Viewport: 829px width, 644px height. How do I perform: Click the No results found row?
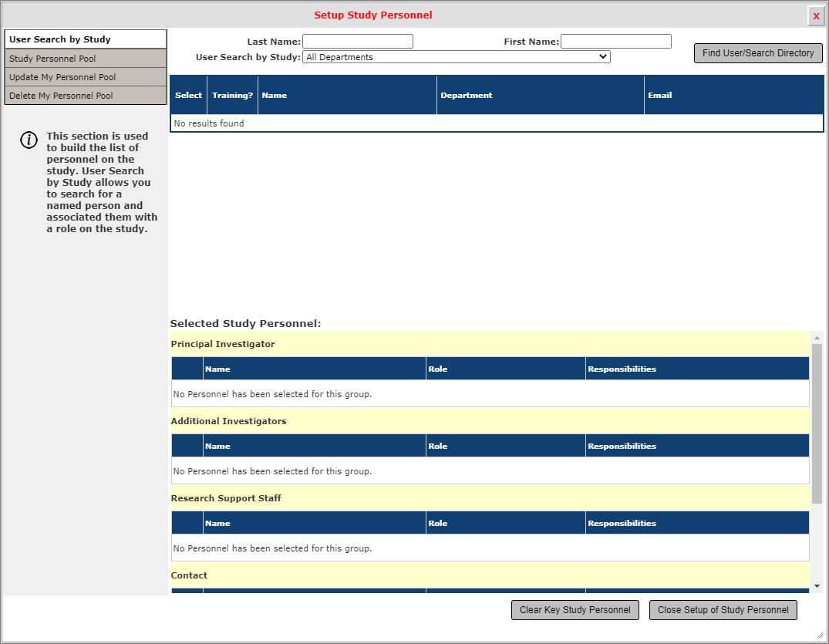click(497, 123)
